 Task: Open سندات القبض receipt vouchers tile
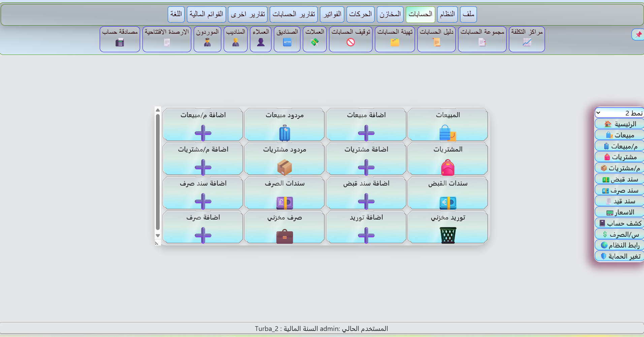tap(448, 193)
